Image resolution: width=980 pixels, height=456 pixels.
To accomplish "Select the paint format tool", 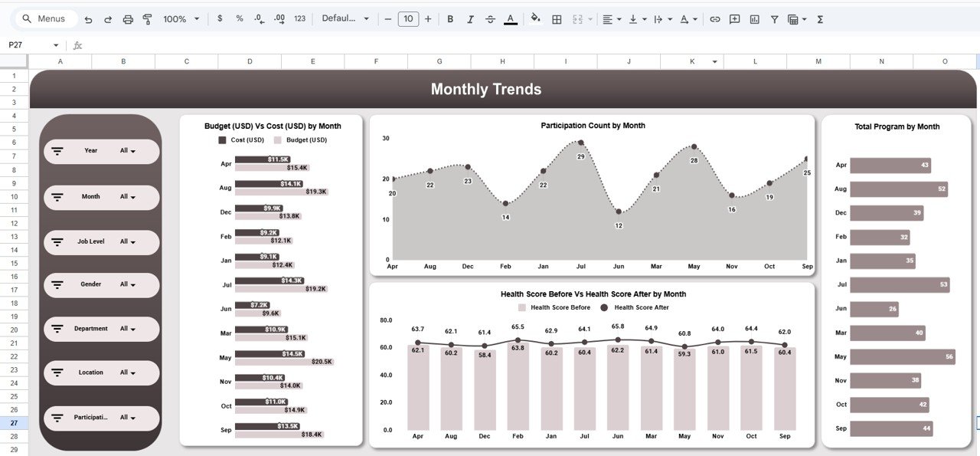I will 146,18.
